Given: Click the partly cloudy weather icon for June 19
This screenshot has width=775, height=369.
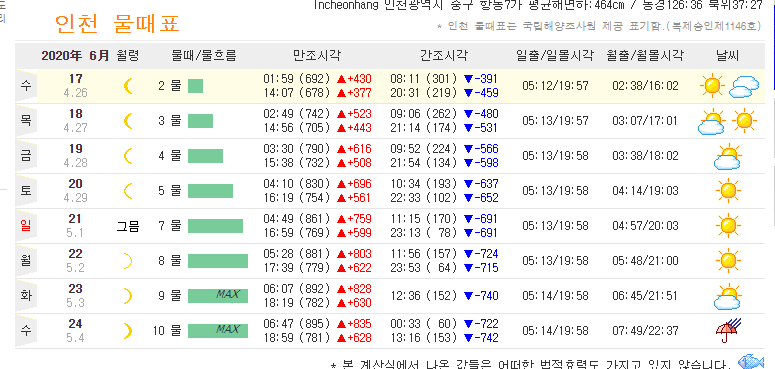Looking at the screenshot, I should 728,156.
